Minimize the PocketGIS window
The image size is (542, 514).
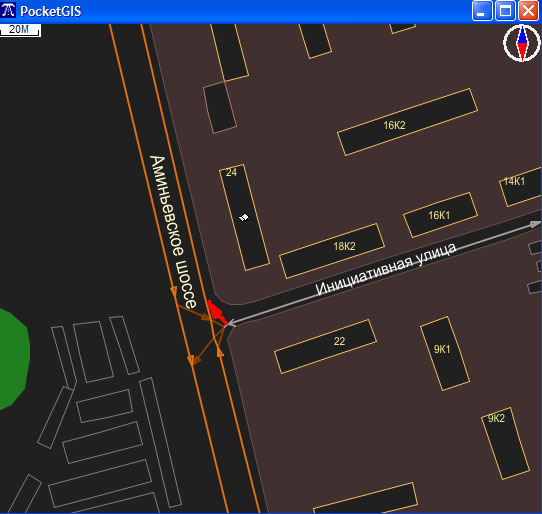click(482, 11)
